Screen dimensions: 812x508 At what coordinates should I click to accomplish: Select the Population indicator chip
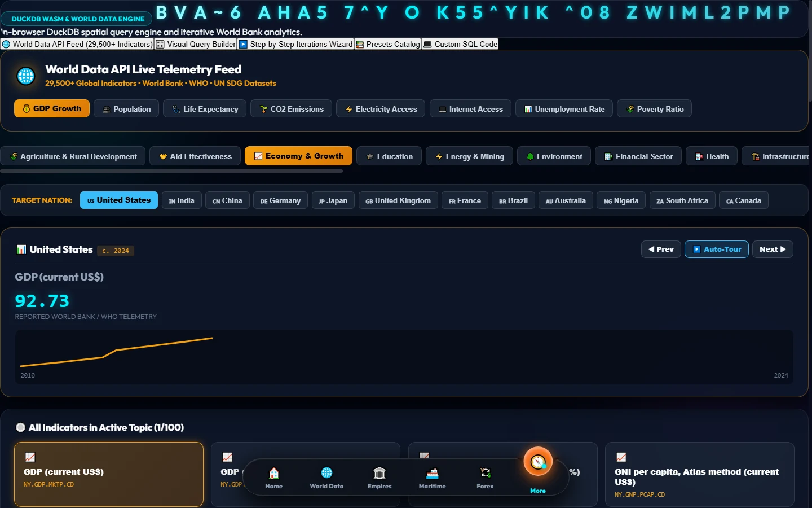point(126,109)
